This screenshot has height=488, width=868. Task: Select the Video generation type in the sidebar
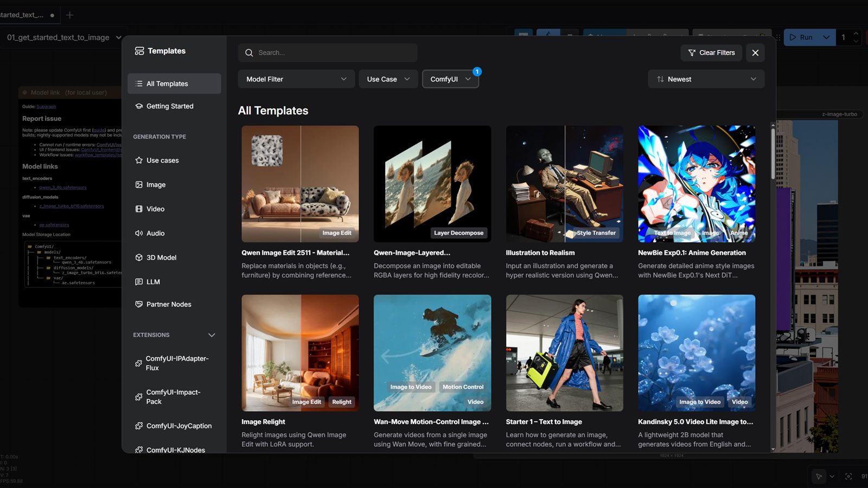click(x=155, y=209)
